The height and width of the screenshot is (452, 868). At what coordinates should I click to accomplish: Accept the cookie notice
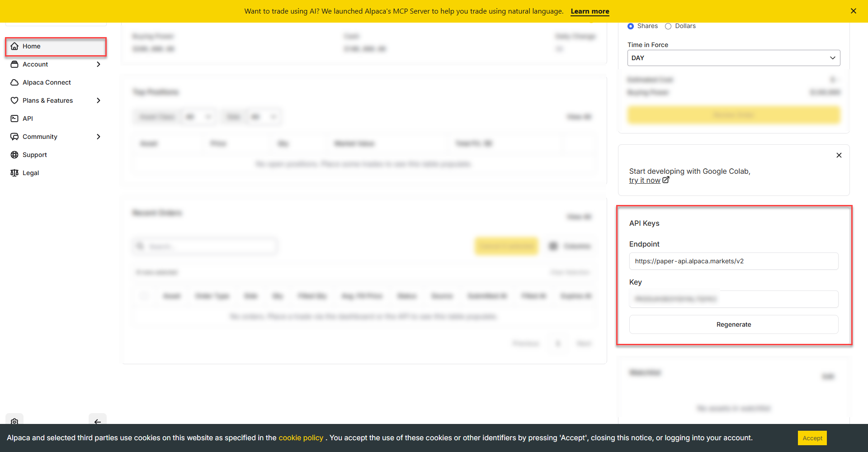812,438
